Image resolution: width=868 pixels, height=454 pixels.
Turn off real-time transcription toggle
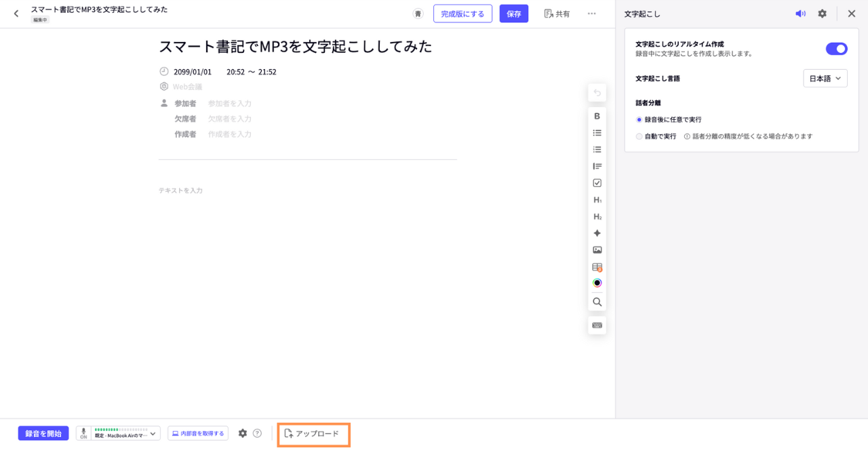[836, 49]
